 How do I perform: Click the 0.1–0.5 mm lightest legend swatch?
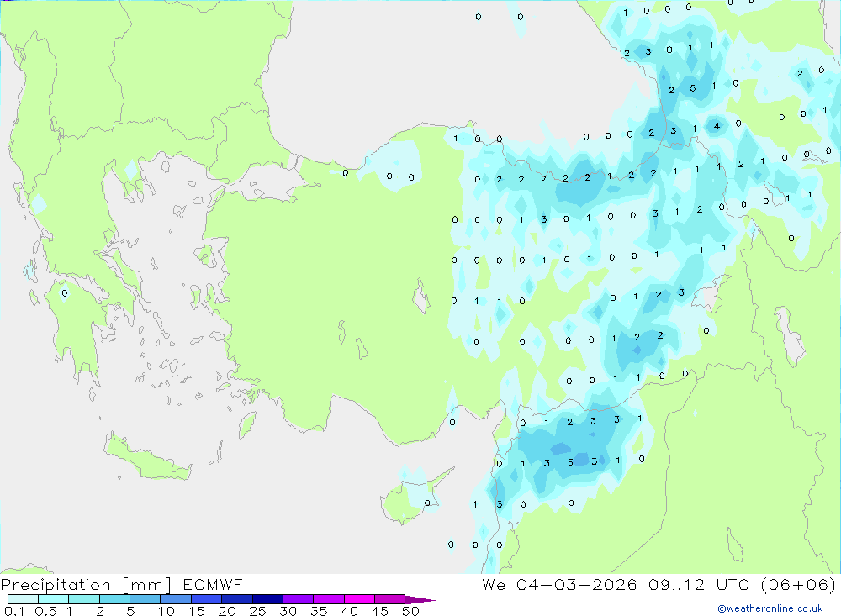pyautogui.click(x=23, y=599)
